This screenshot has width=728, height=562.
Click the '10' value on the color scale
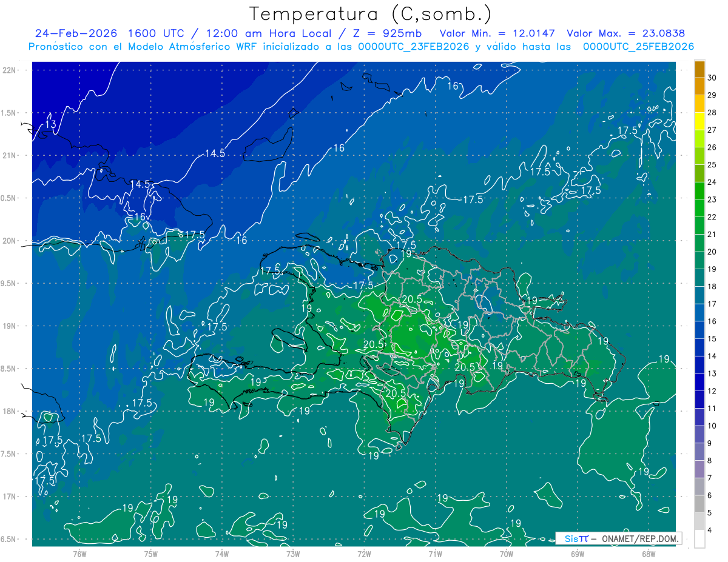point(712,426)
